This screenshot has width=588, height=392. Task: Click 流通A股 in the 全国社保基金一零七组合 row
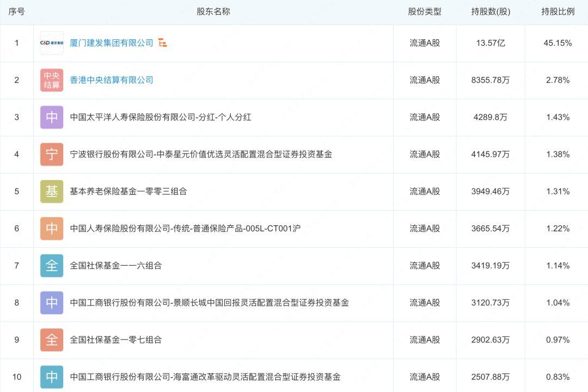pos(425,340)
